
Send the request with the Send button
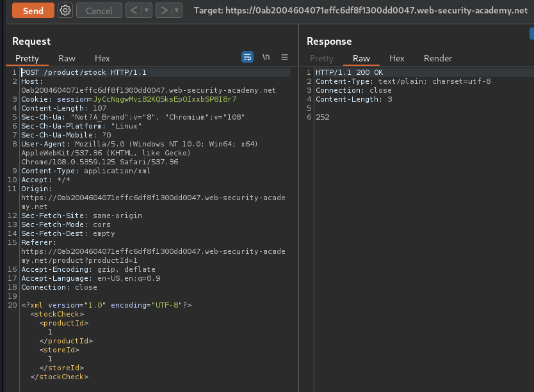pyautogui.click(x=33, y=10)
